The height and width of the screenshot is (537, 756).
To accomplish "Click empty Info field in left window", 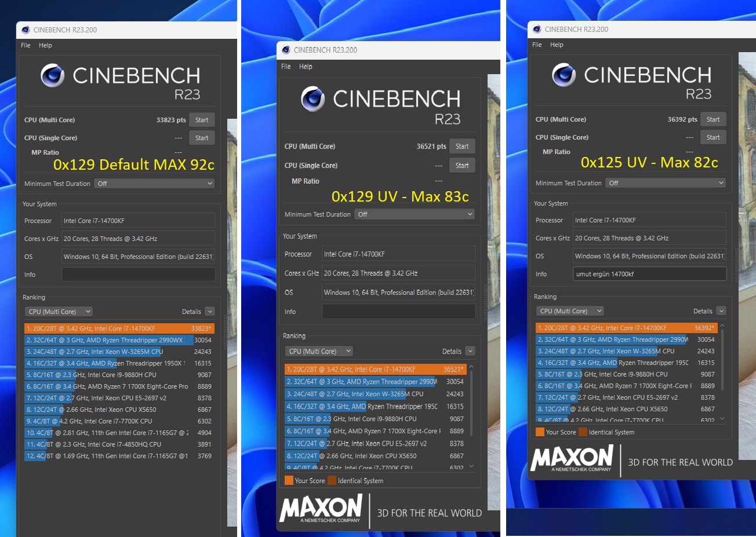I will click(139, 275).
